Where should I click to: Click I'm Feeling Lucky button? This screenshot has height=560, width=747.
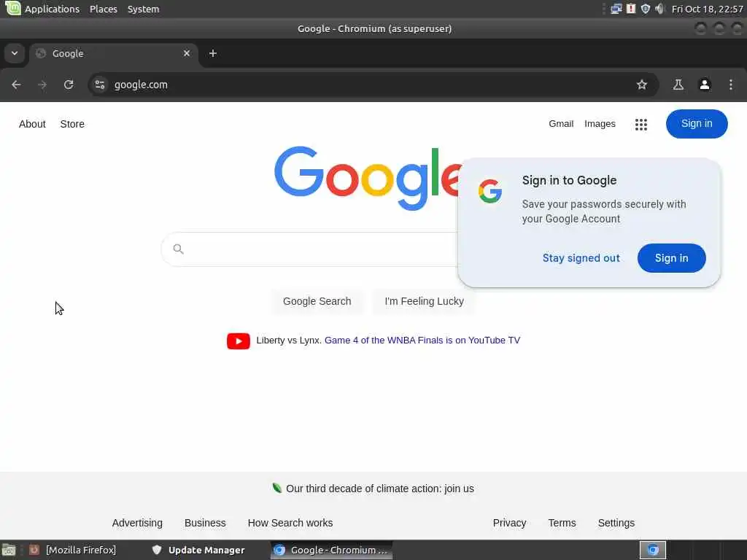[424, 301]
